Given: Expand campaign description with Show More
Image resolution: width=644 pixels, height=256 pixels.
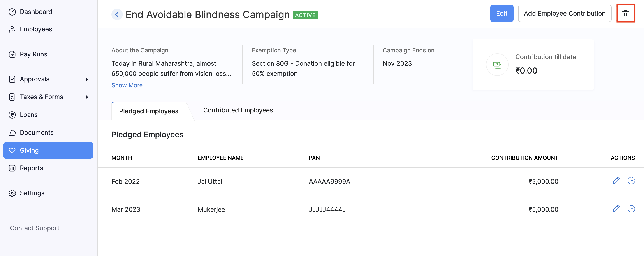Looking at the screenshot, I should pyautogui.click(x=127, y=85).
